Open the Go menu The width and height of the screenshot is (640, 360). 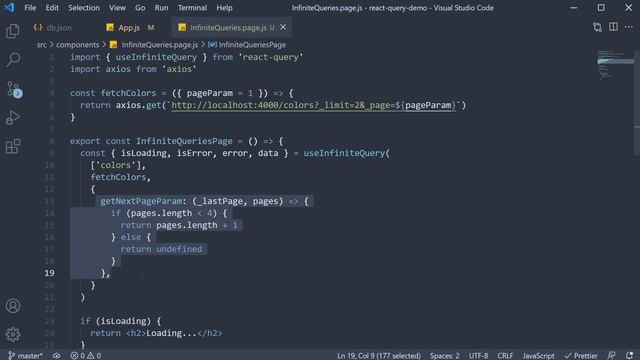[140, 8]
